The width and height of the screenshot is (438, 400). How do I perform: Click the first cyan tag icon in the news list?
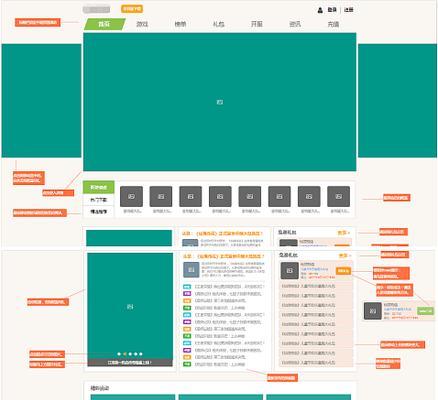(187, 287)
